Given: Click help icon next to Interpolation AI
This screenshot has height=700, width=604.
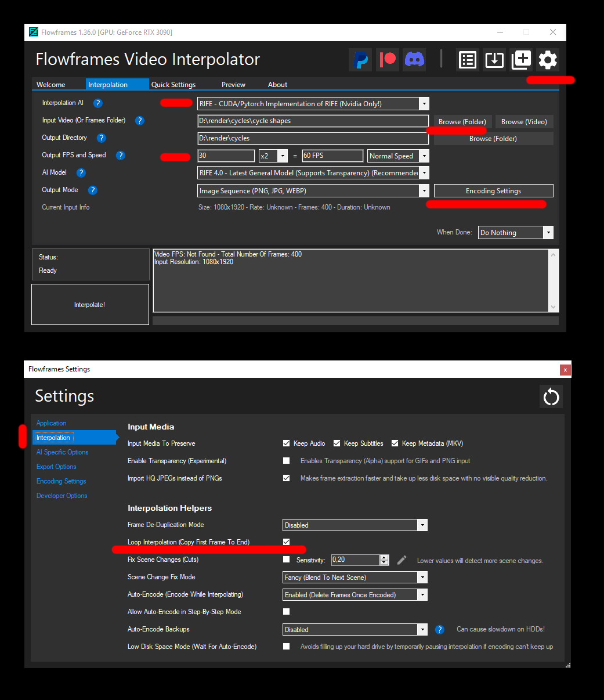Looking at the screenshot, I should [x=98, y=103].
